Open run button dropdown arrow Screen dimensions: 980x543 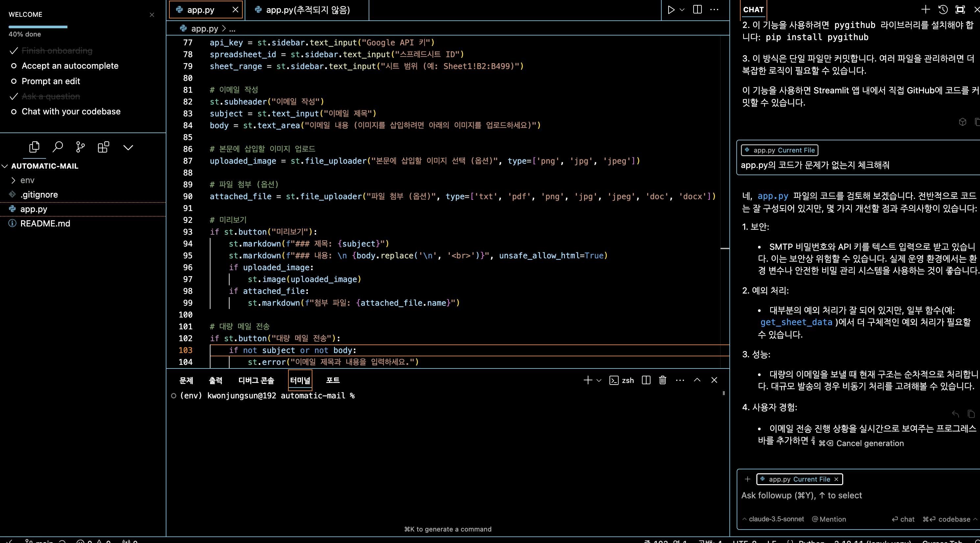682,10
